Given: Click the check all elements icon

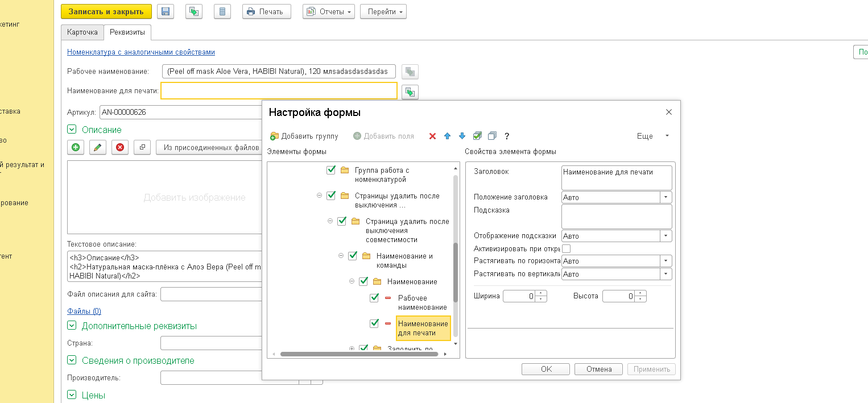Looking at the screenshot, I should click(477, 136).
